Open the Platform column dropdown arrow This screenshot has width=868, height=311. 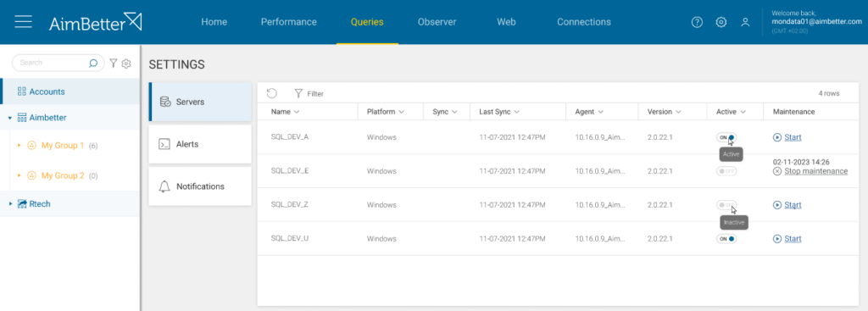[401, 112]
